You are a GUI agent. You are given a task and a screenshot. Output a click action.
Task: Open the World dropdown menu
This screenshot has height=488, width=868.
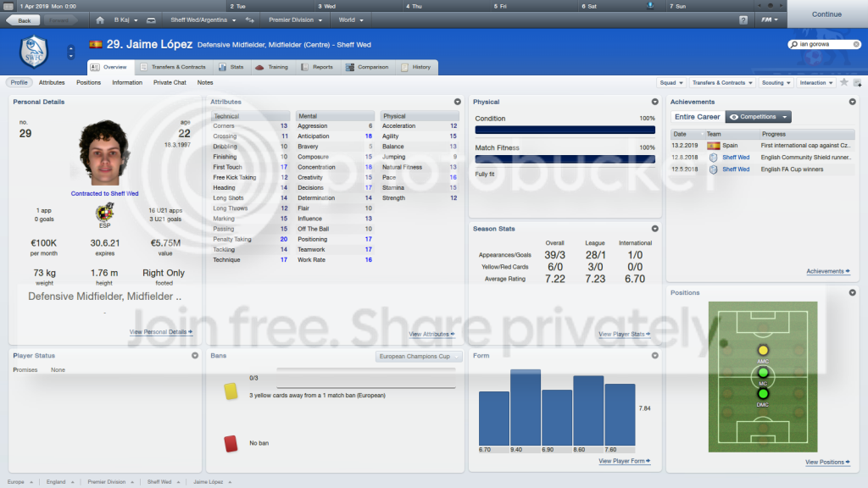tap(351, 20)
